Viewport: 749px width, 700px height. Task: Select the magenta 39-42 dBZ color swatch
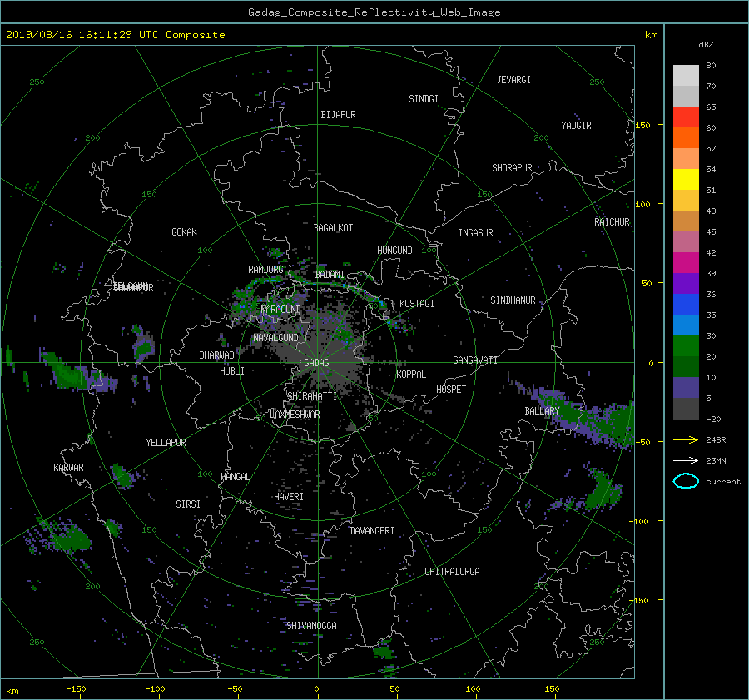point(686,262)
